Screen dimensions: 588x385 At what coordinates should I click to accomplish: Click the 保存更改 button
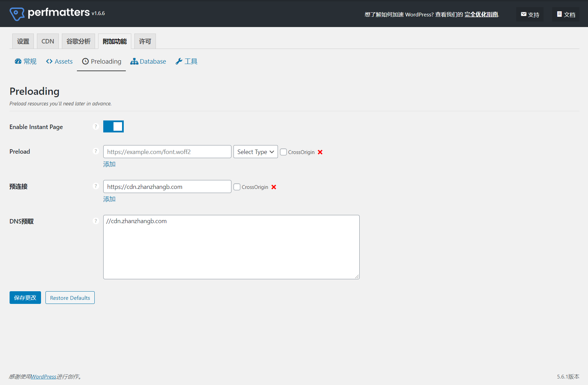point(25,298)
